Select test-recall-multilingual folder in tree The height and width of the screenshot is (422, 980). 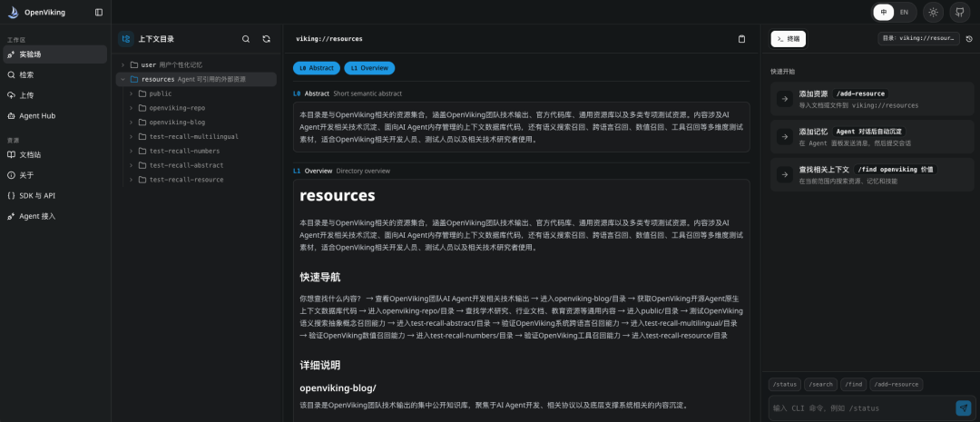pyautogui.click(x=200, y=137)
